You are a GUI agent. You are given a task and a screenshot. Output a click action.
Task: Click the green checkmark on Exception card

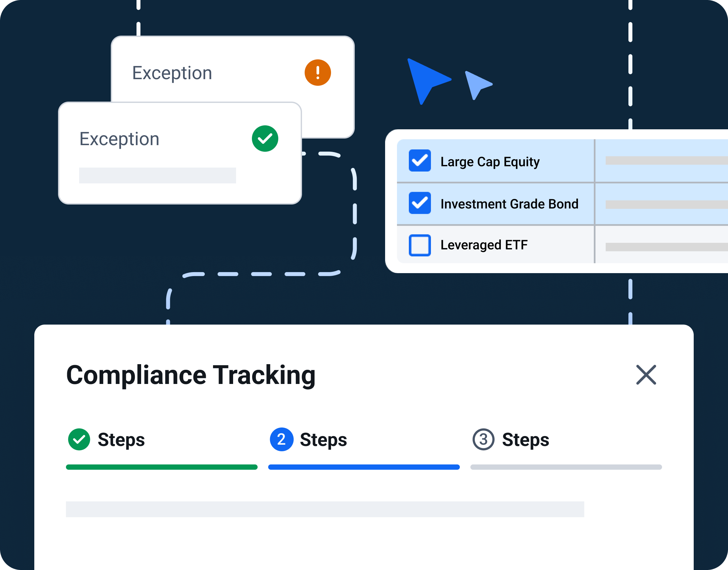pos(265,139)
